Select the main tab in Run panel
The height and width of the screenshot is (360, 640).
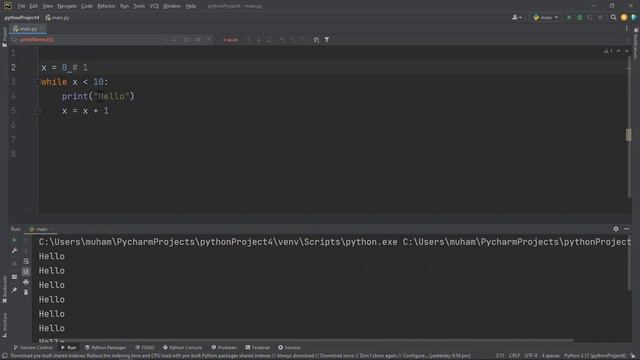point(39,229)
